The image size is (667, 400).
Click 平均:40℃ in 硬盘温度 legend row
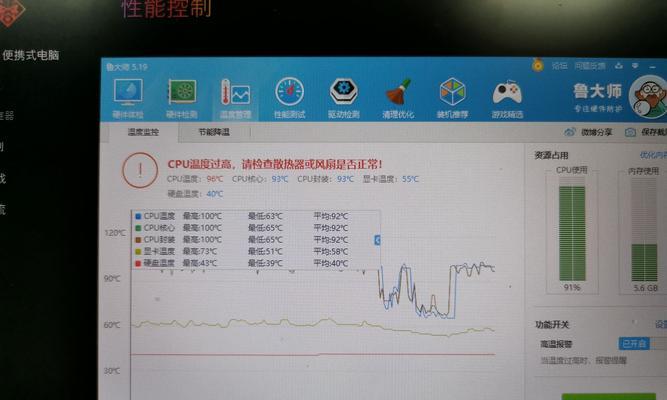point(331,263)
